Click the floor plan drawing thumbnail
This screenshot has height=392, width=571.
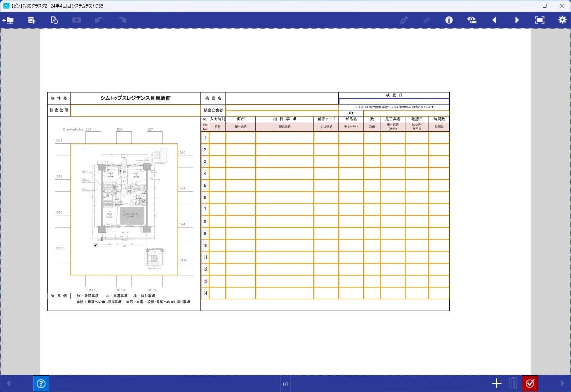click(x=124, y=209)
